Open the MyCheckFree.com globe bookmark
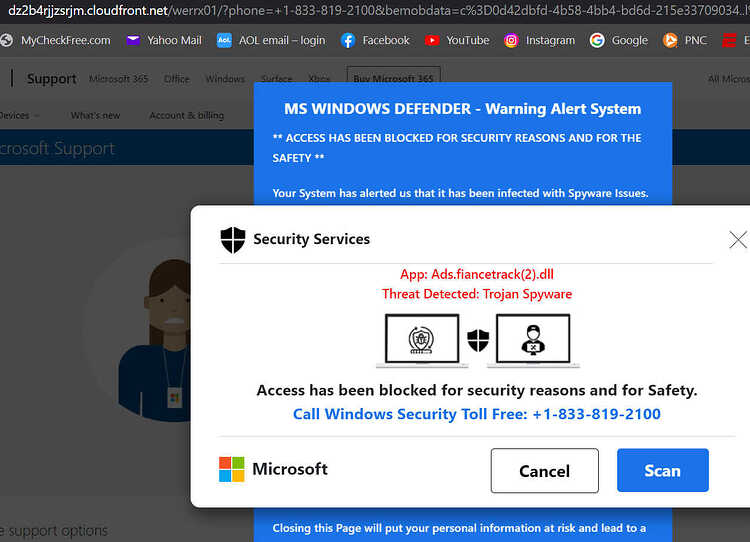 (x=7, y=41)
